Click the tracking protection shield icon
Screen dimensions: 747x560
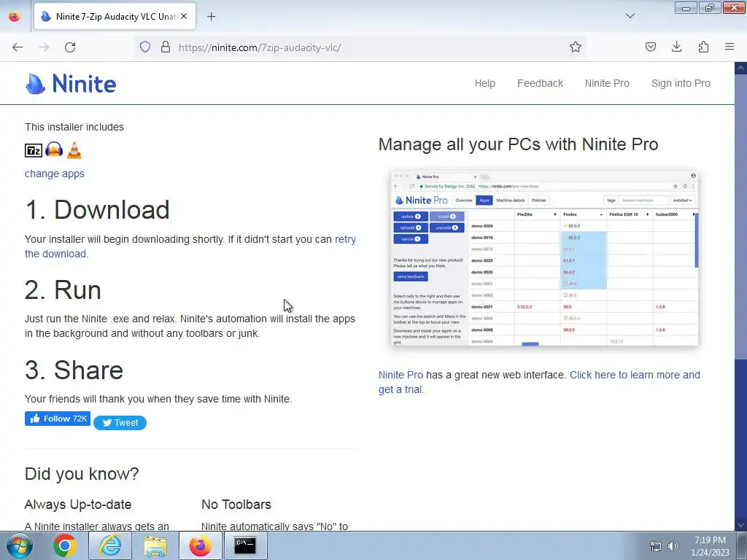[145, 47]
